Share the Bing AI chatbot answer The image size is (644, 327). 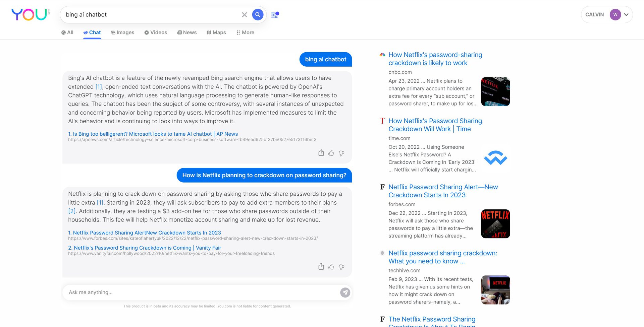tap(321, 153)
